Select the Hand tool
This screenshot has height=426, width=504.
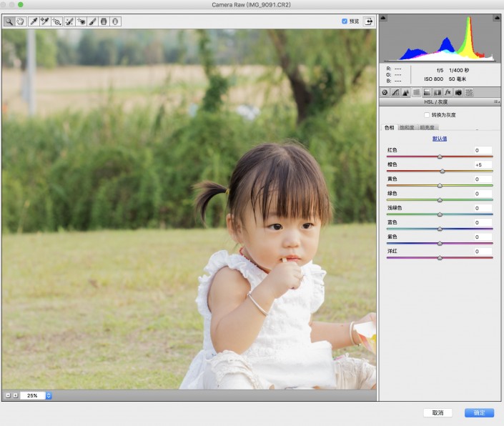pyautogui.click(x=21, y=21)
